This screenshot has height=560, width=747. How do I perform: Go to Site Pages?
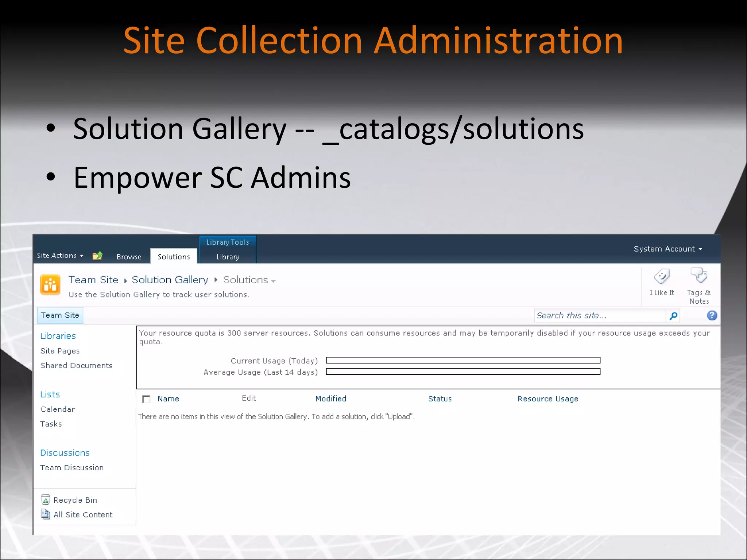click(60, 351)
